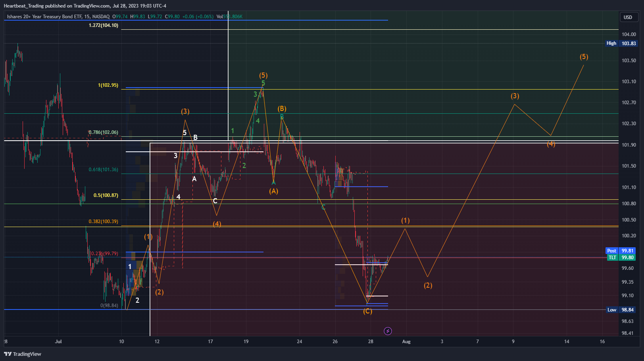Click the High 103.83 price label
The image size is (644, 361).
621,43
